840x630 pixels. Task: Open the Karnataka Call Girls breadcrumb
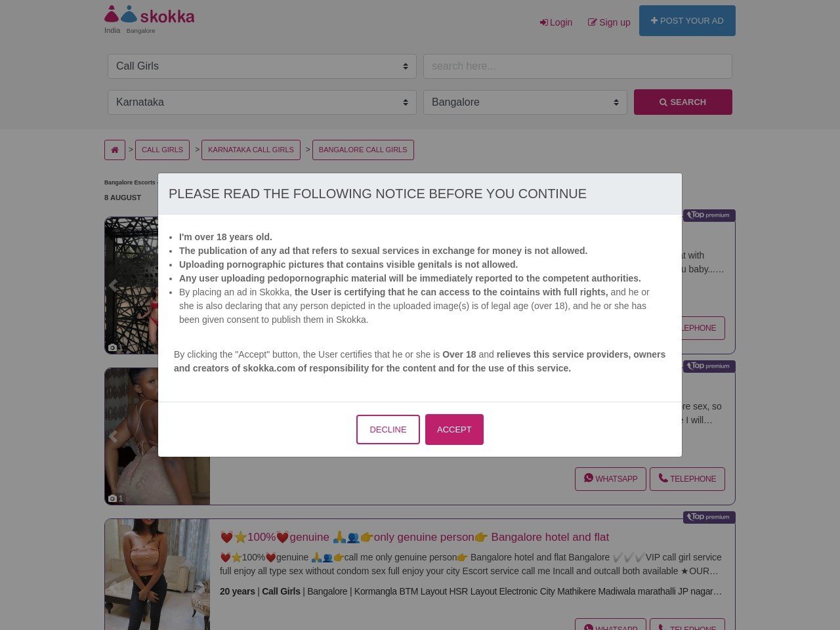tap(251, 150)
